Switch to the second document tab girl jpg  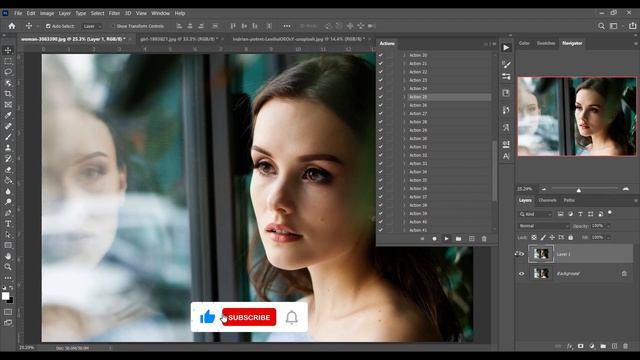tap(179, 39)
